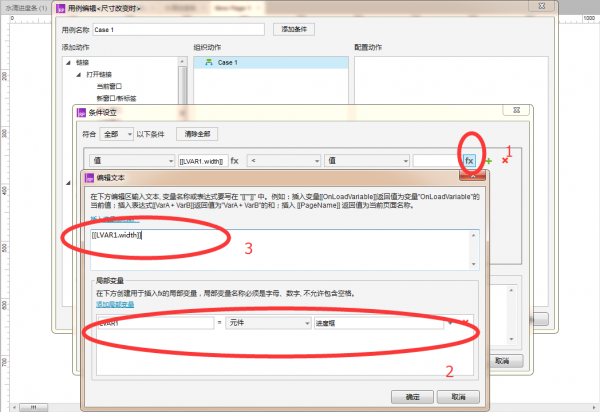Click the 添加条件 button
Image resolution: width=600 pixels, height=412 pixels.
tap(294, 29)
